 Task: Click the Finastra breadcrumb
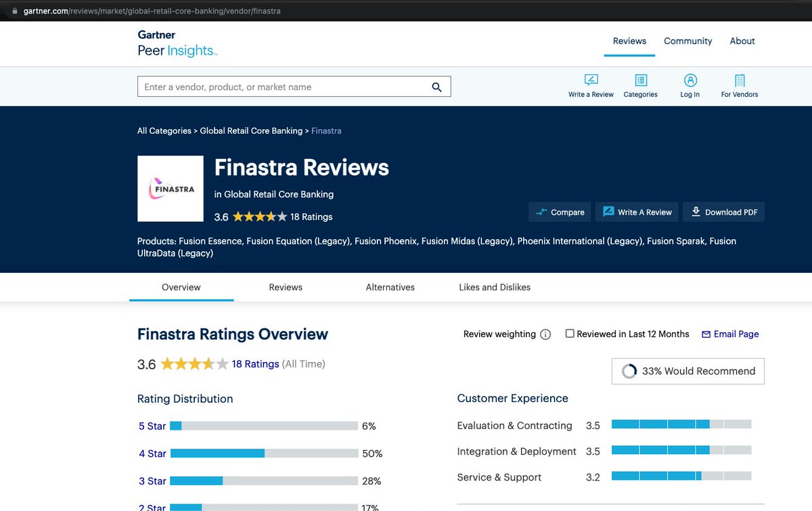326,131
